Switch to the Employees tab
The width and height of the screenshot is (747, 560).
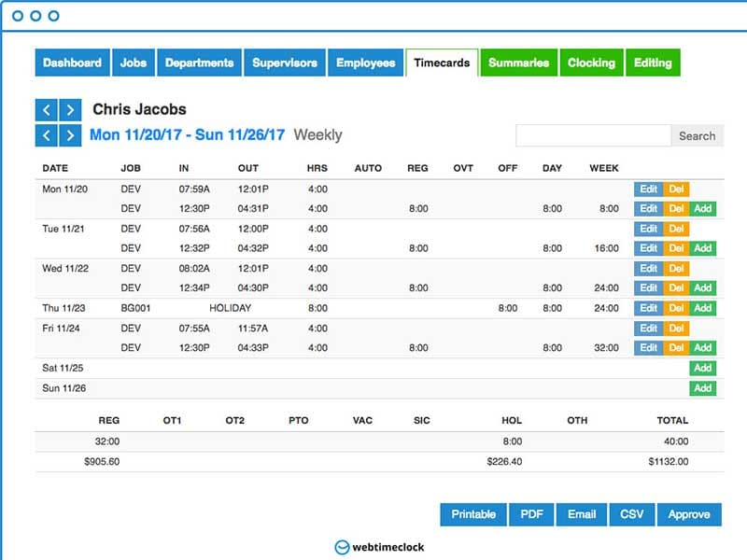365,63
